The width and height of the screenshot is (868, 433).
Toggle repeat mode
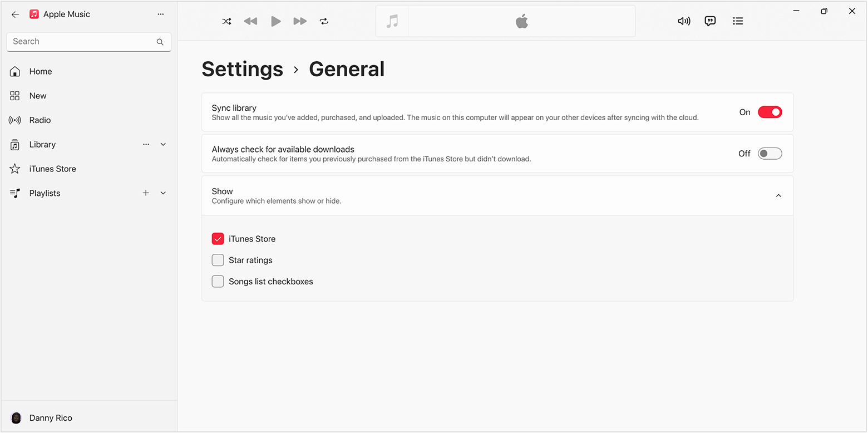coord(324,21)
